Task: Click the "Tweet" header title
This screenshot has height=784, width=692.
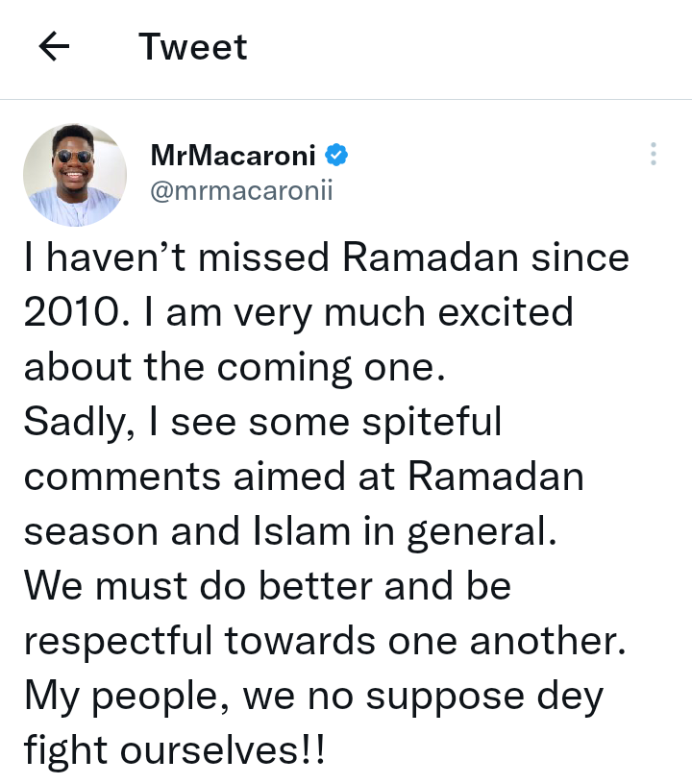Action: click(x=193, y=47)
